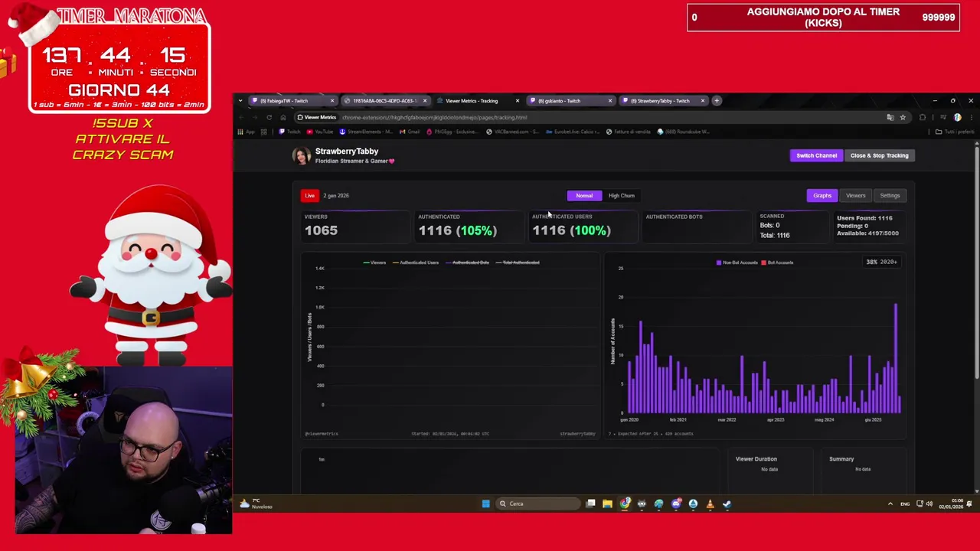Open the Gmail bookmark
The image size is (980, 551).
click(410, 132)
